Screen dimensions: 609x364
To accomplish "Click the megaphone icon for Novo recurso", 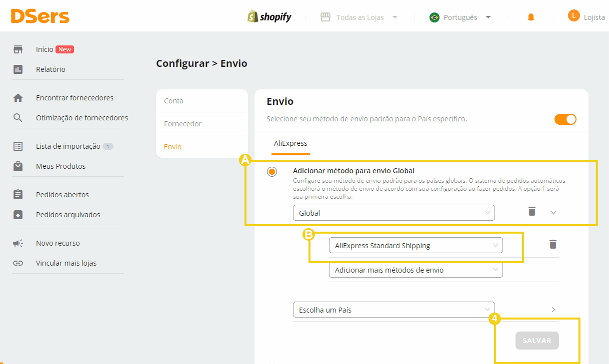I will 18,243.
